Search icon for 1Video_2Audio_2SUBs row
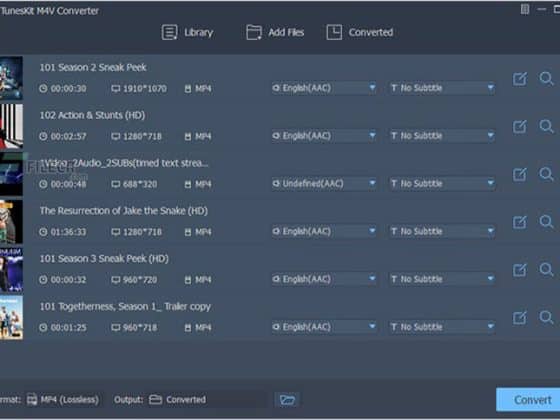Viewport: 560px width, 420px height. click(546, 174)
